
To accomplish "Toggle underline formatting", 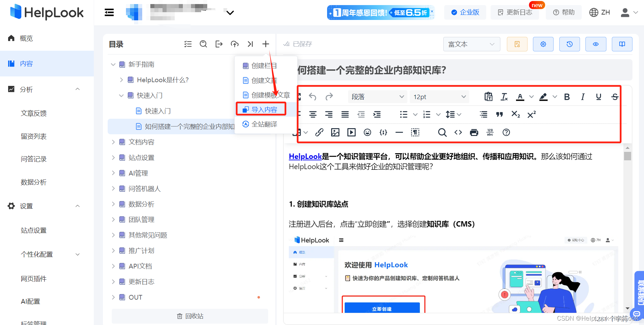I will click(599, 97).
